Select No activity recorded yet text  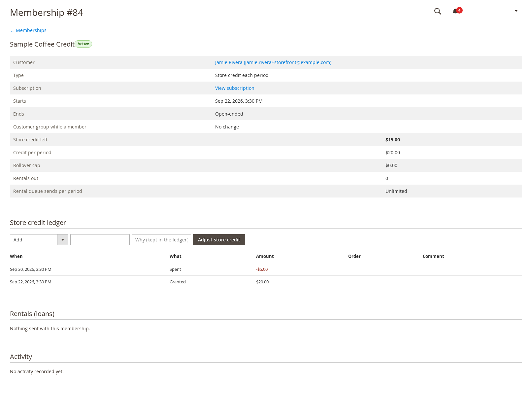[37, 372]
